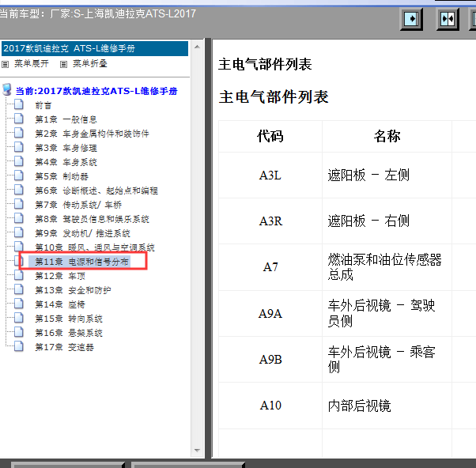Click the page icon beside 第8章

coord(19,218)
